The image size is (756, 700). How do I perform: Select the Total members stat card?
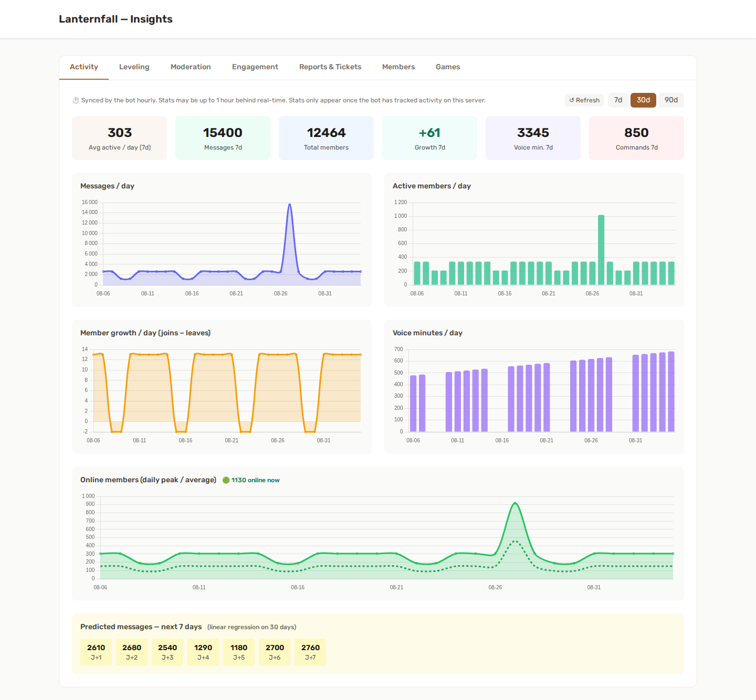(327, 138)
